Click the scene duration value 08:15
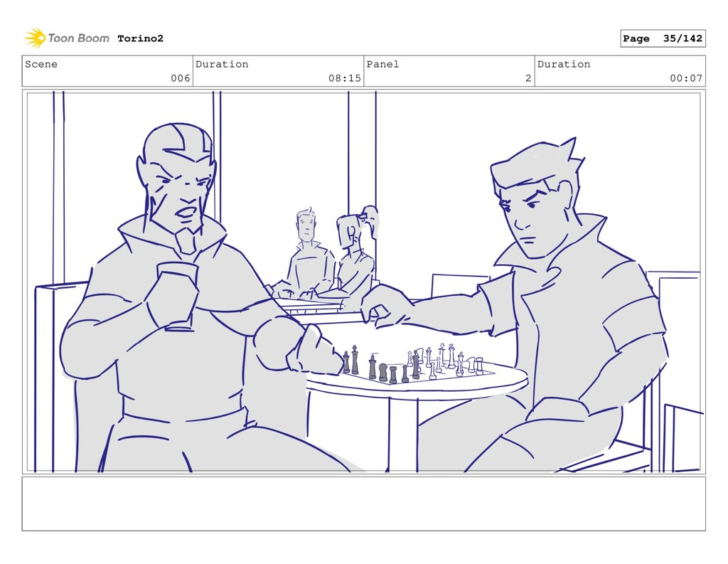This screenshot has height=564, width=728. pos(345,78)
